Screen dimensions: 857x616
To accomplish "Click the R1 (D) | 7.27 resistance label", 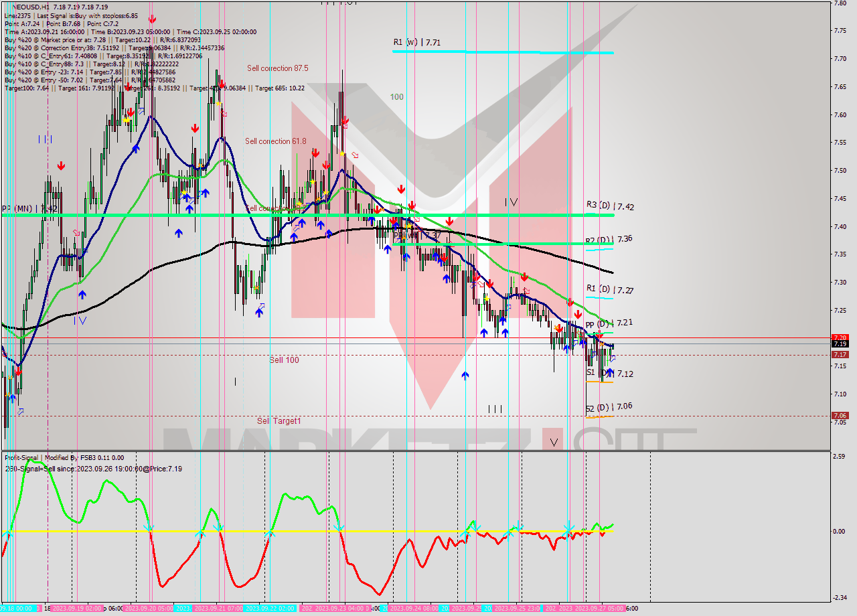I will tap(609, 290).
